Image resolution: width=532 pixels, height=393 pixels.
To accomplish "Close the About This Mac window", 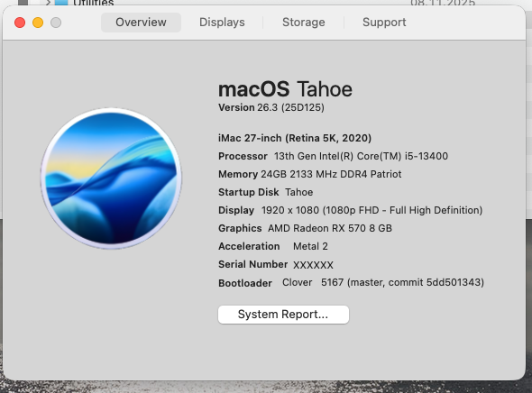I will coord(20,23).
